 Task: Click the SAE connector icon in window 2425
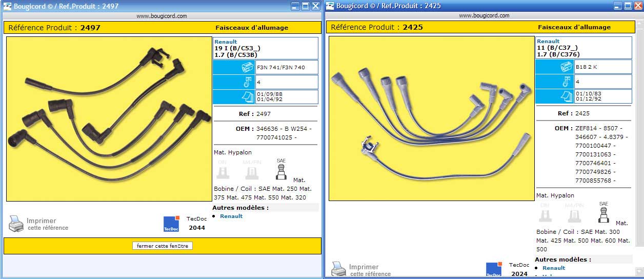(603, 212)
